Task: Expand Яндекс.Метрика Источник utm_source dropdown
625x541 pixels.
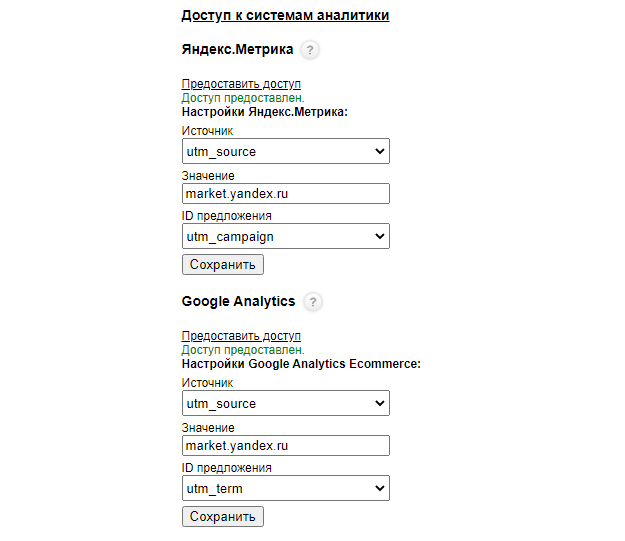Action: [286, 151]
